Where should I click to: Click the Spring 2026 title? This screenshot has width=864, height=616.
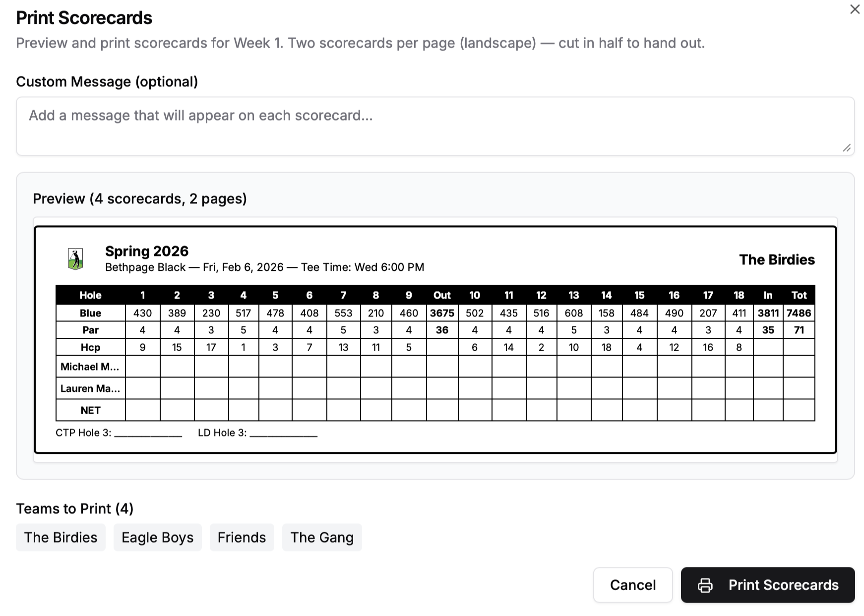(x=147, y=251)
